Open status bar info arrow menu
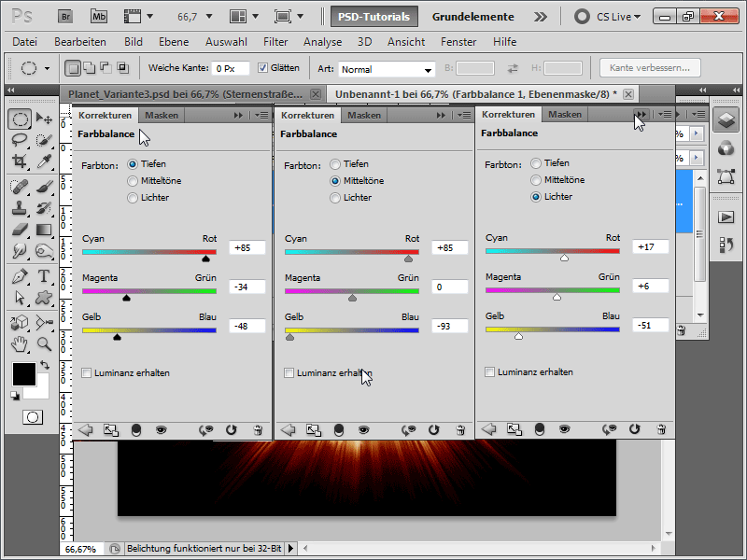Image resolution: width=747 pixels, height=560 pixels. (x=290, y=549)
